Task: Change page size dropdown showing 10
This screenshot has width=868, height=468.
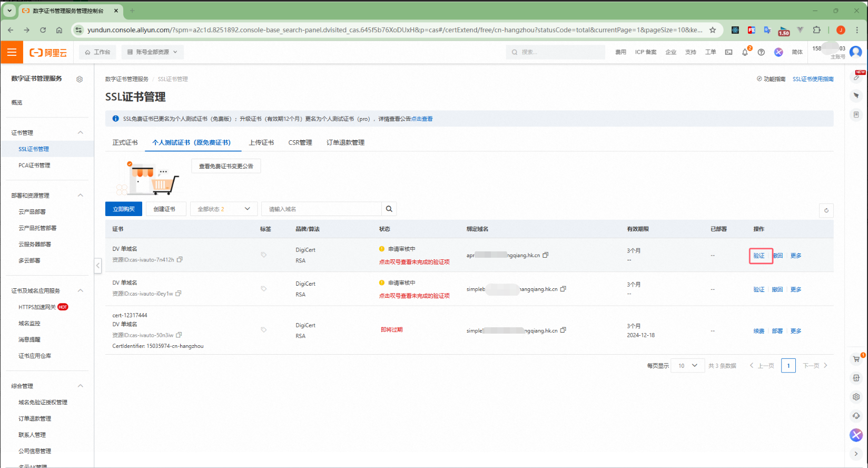Action: tap(688, 365)
